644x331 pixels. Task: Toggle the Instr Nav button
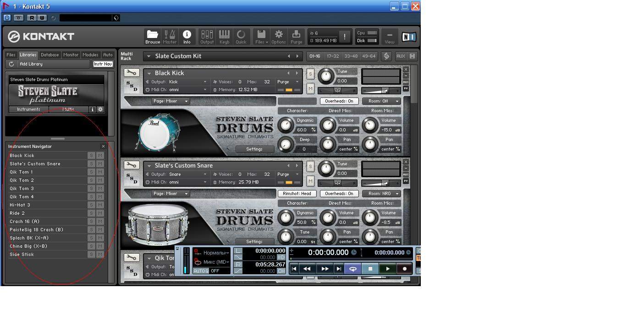[x=103, y=64]
